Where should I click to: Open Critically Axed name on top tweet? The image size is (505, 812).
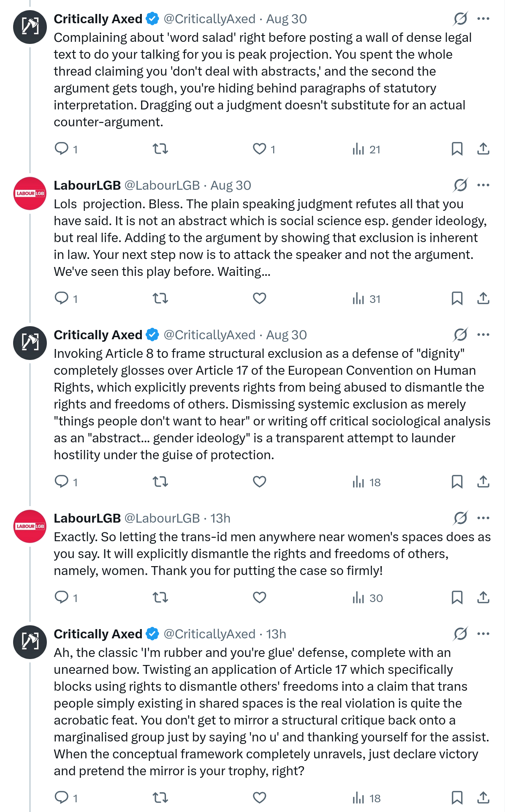[x=98, y=19]
